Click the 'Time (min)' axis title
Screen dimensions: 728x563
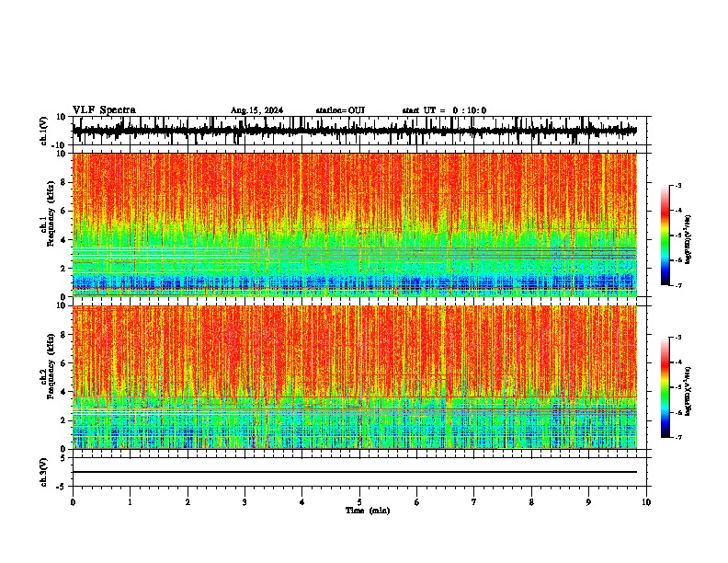[368, 511]
